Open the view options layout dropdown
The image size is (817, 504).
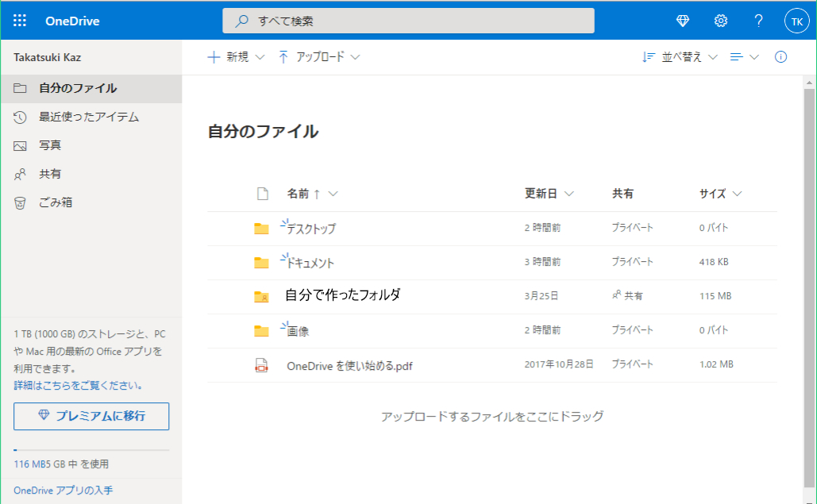click(745, 57)
